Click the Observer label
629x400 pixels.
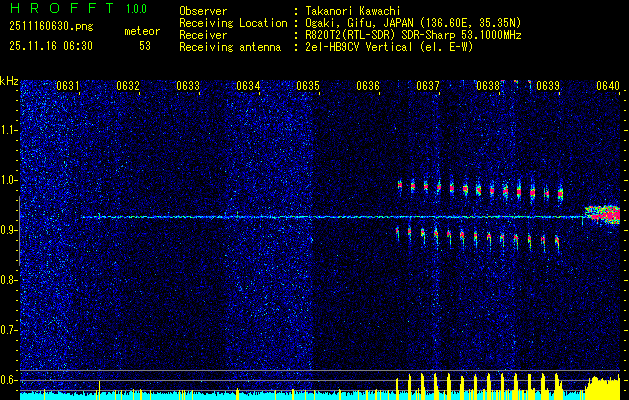click(203, 11)
